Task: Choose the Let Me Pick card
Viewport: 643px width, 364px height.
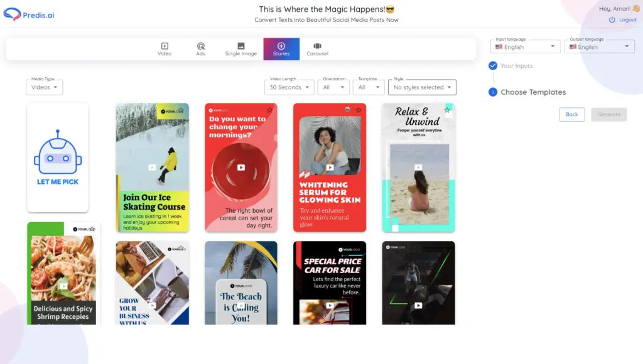Action: 58,158
